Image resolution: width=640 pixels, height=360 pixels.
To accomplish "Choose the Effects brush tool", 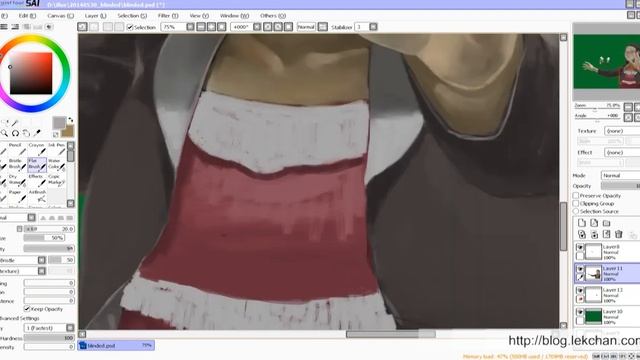I will point(37,180).
